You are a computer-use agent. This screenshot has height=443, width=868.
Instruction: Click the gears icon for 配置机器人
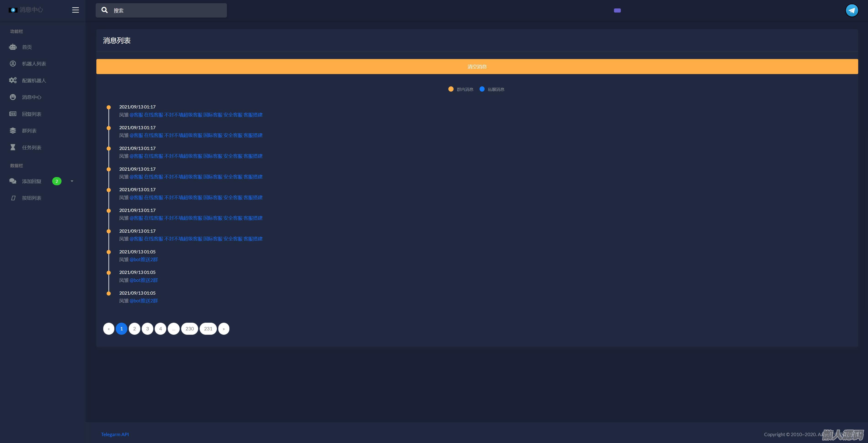[13, 80]
